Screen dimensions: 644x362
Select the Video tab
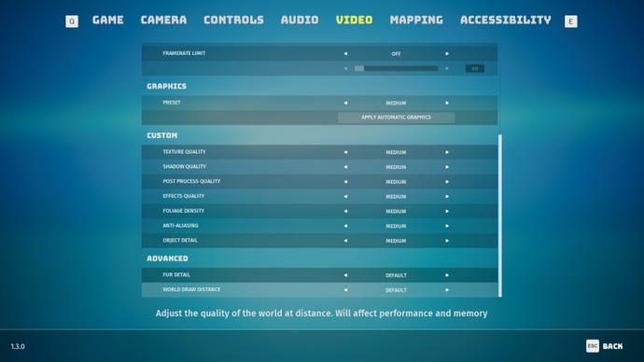[354, 21]
